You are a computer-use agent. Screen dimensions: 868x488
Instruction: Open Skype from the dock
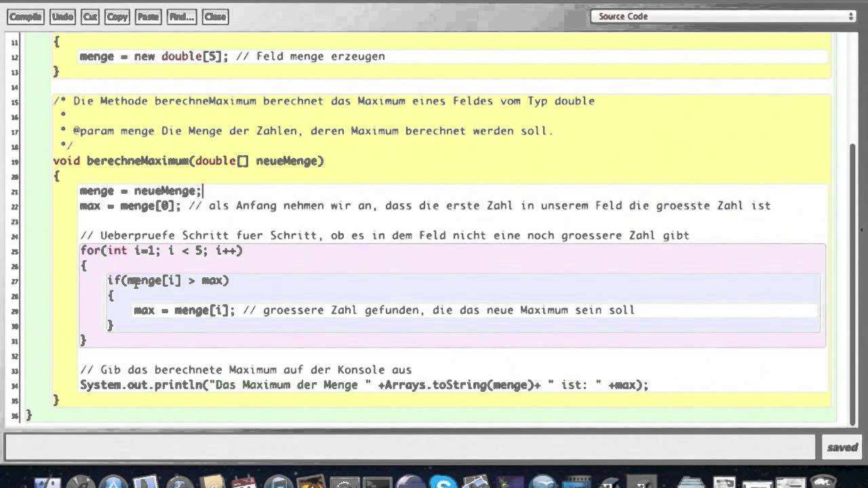(x=444, y=483)
